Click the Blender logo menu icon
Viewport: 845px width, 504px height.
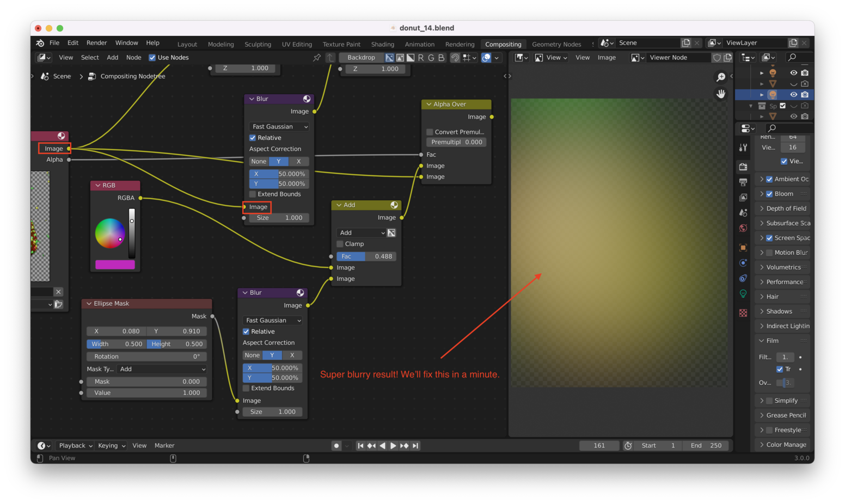(40, 43)
